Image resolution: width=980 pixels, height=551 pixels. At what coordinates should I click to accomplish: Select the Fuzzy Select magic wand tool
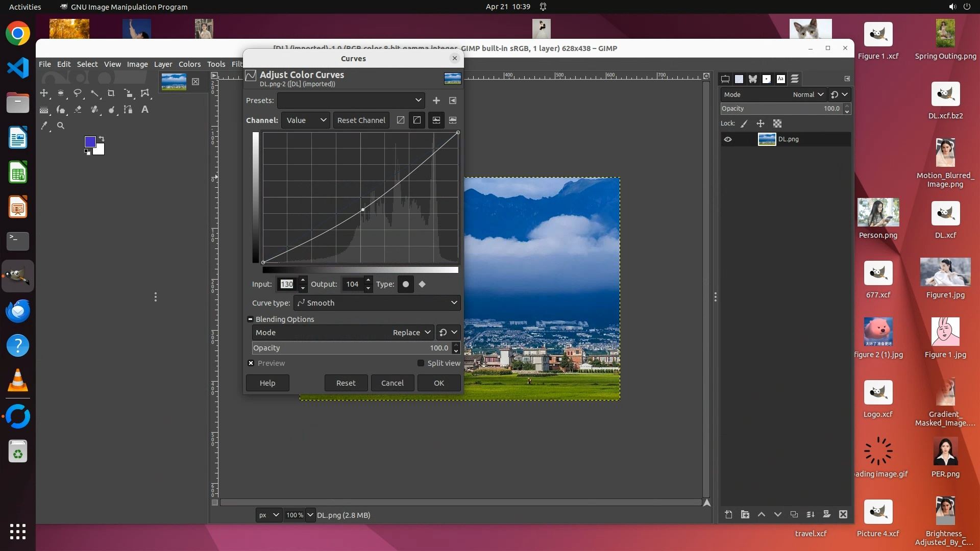95,93
